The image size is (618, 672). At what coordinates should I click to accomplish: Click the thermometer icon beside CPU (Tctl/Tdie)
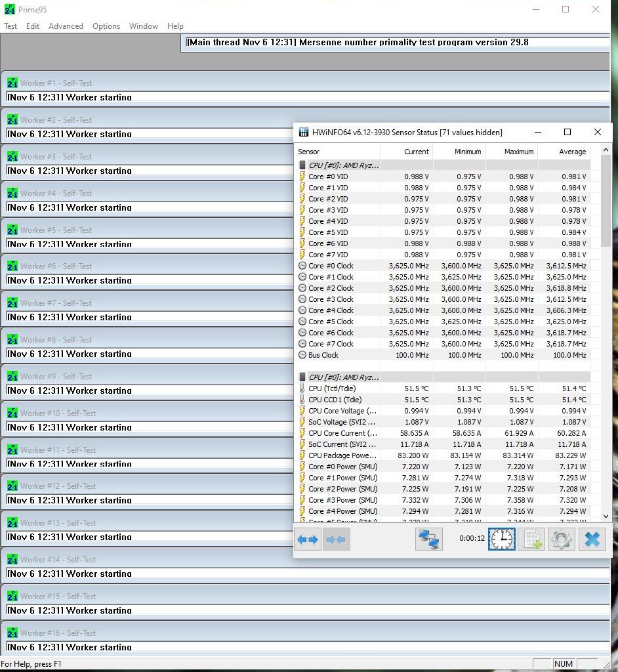[x=302, y=388]
